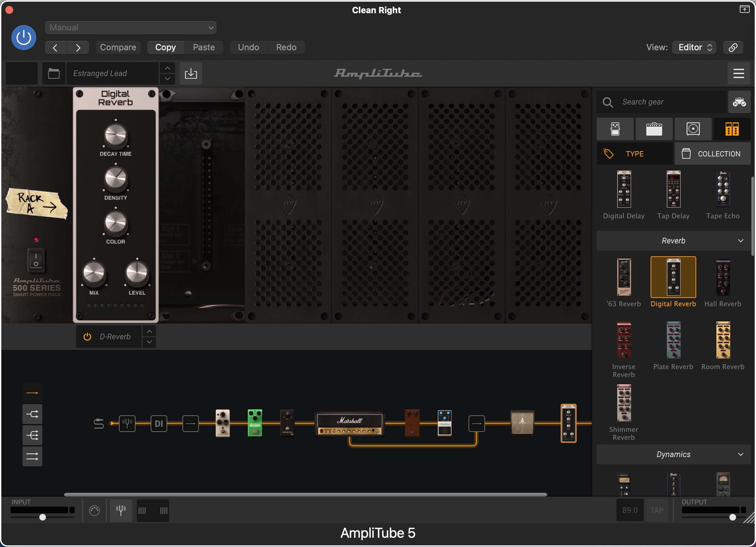Show rack effects gear category
Image resolution: width=756 pixels, height=547 pixels.
point(732,129)
